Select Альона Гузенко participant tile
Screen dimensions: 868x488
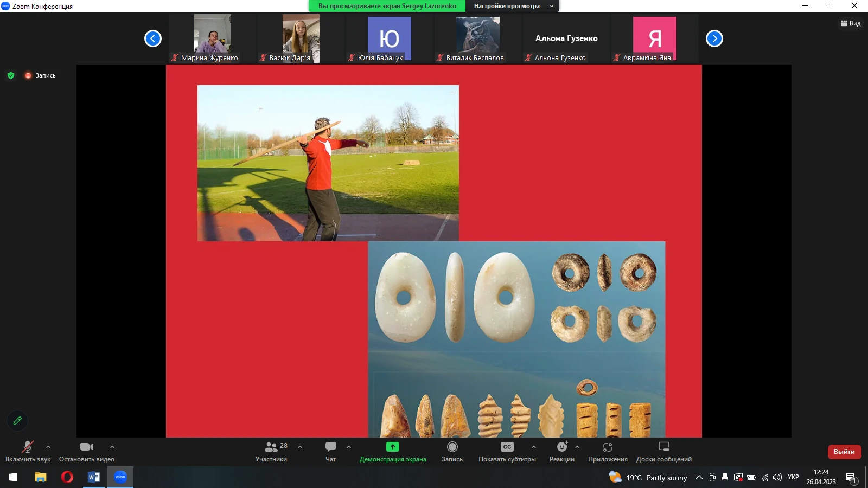[566, 38]
